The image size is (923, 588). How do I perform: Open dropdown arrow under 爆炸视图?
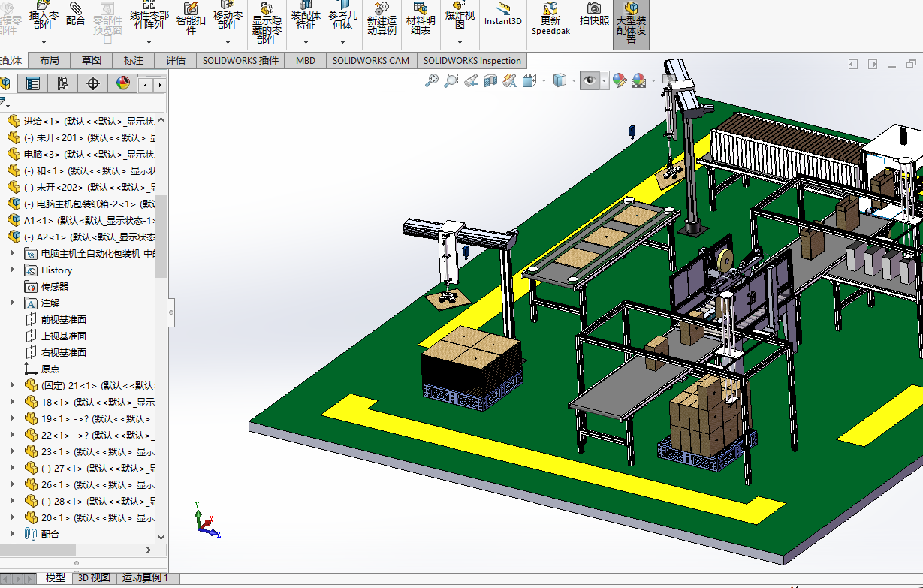[x=460, y=42]
